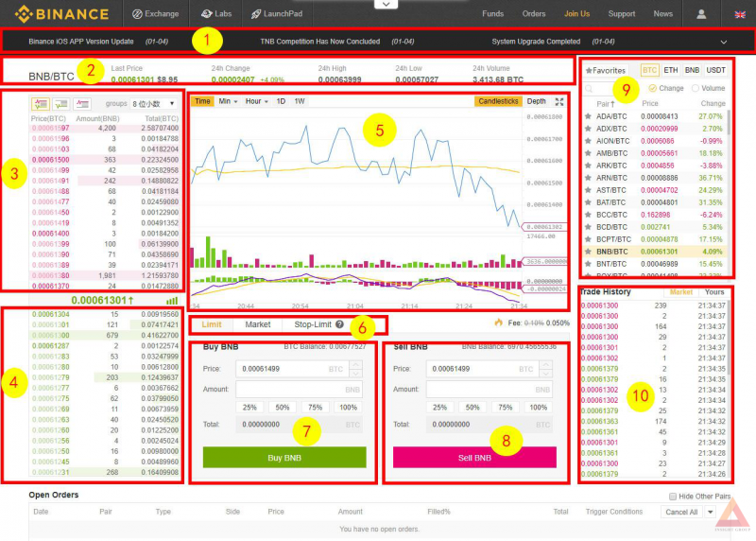Open Binance iOS APP Version Update announcement
756x541 pixels.
(x=81, y=42)
